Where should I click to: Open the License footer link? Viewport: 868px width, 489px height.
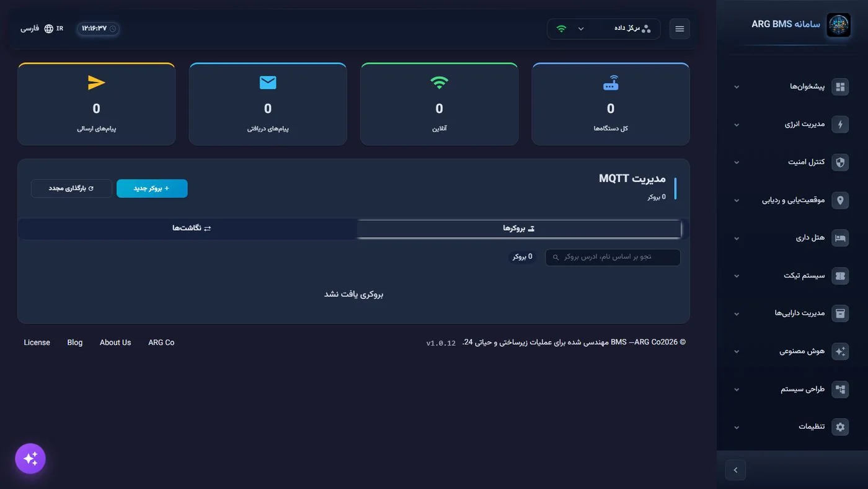point(37,343)
